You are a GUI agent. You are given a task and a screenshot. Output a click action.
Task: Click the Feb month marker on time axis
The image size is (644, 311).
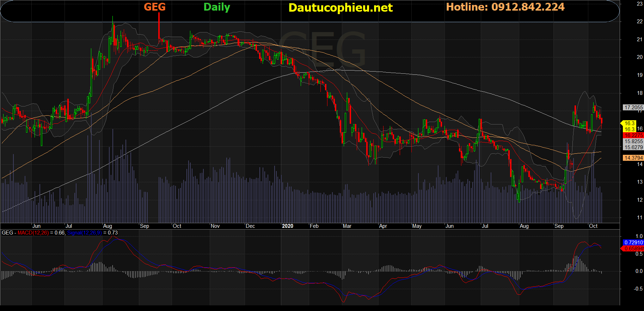click(314, 226)
